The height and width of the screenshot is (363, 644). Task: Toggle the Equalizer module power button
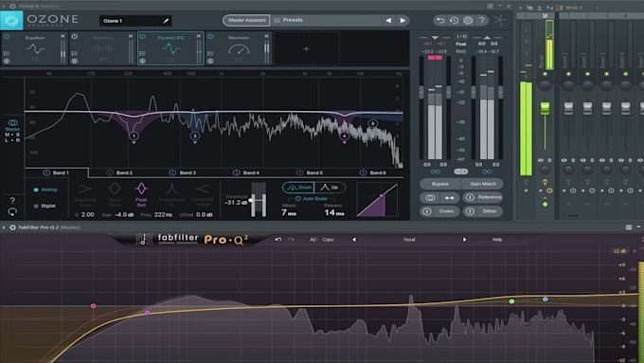pos(7,37)
